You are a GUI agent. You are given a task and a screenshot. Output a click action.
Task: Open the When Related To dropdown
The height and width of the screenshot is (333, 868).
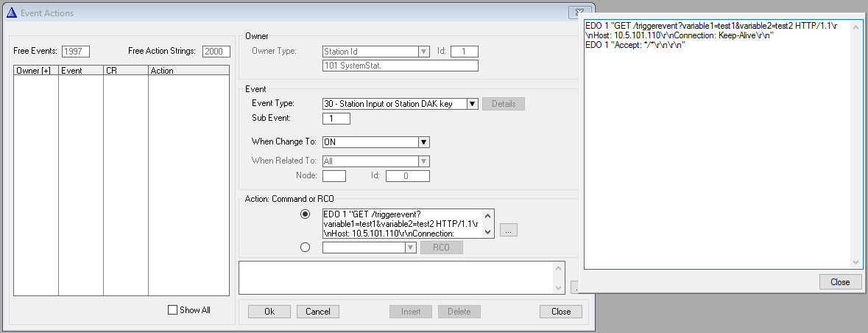click(x=423, y=161)
